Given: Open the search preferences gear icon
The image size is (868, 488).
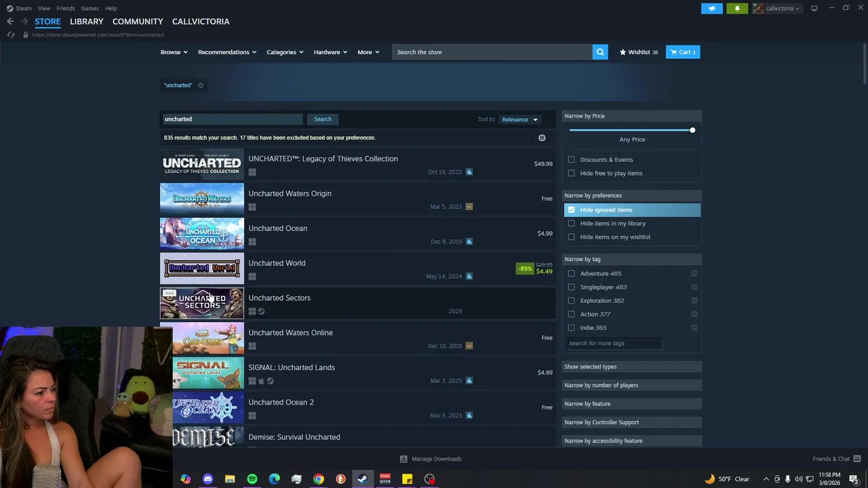Looking at the screenshot, I should pyautogui.click(x=542, y=138).
